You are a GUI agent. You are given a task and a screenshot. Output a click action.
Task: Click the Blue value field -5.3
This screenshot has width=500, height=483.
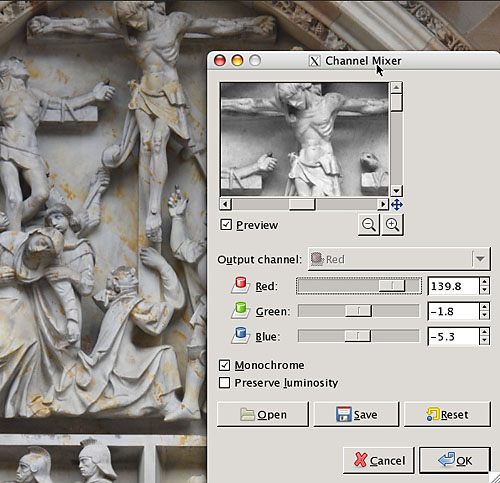pos(453,336)
